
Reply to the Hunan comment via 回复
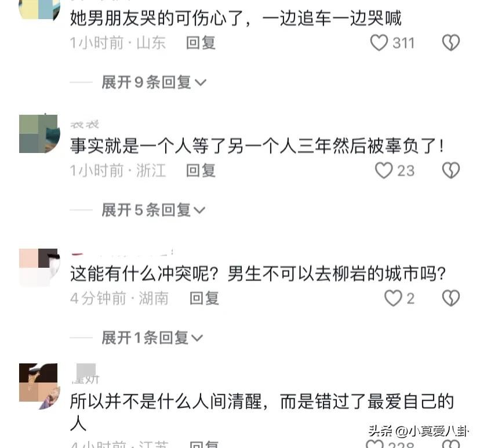pyautogui.click(x=204, y=298)
